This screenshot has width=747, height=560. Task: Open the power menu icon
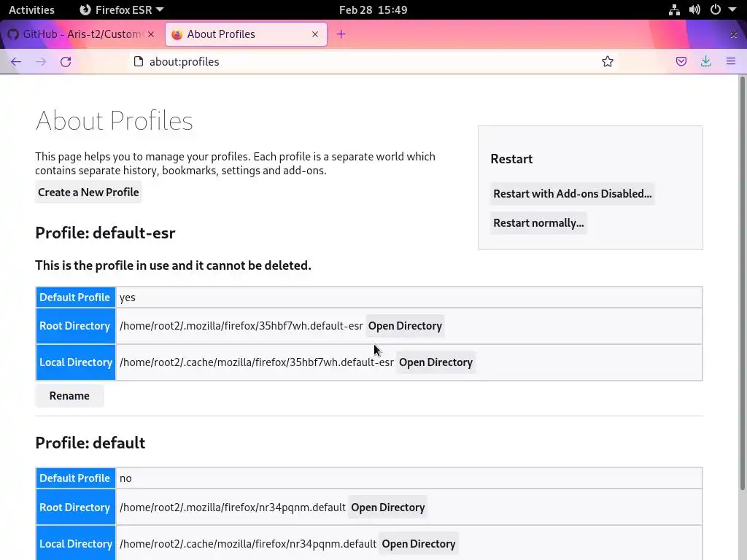715,9
